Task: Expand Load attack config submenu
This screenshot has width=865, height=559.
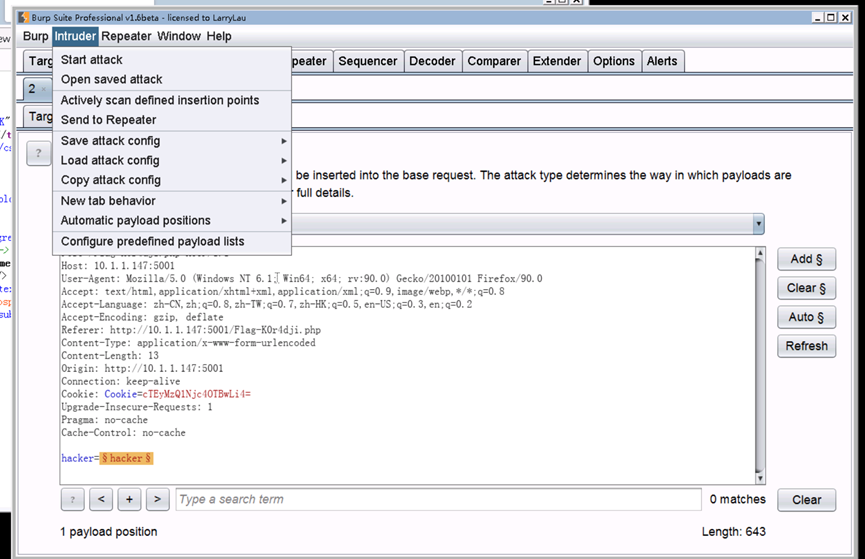Action: tap(172, 161)
